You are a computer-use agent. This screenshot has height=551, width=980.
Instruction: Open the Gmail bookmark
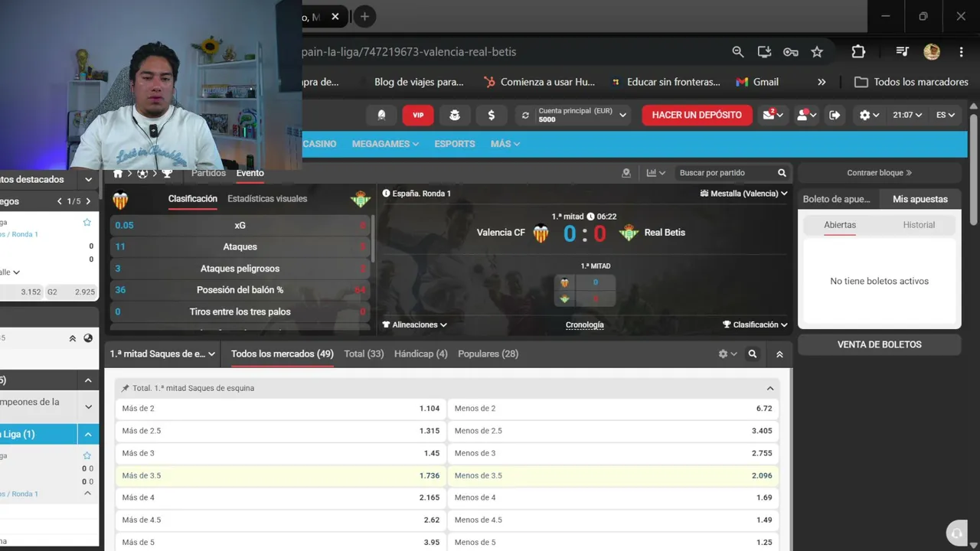coord(757,82)
